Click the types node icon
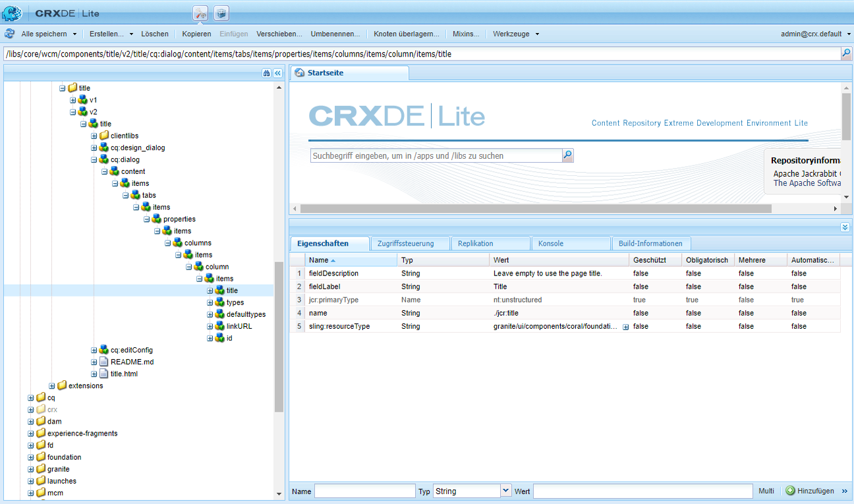This screenshot has width=854, height=504. click(220, 302)
